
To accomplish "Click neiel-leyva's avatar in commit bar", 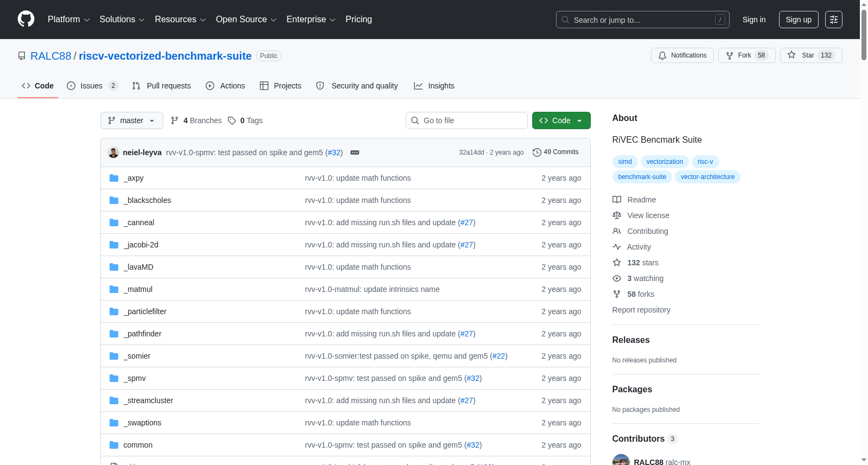I will [x=113, y=152].
